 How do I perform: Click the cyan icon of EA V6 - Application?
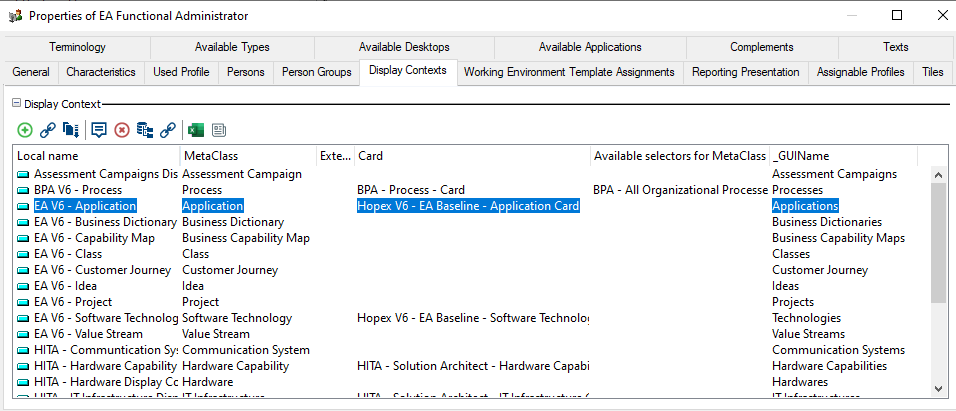click(23, 206)
